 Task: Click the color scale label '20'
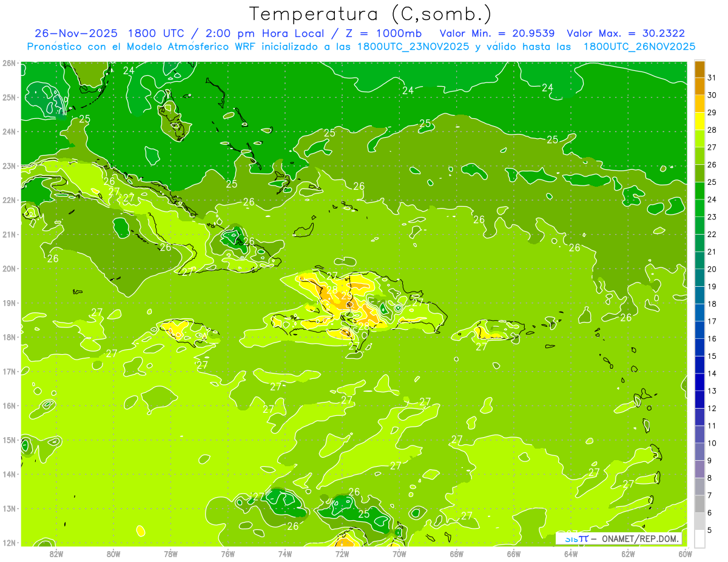tap(712, 269)
